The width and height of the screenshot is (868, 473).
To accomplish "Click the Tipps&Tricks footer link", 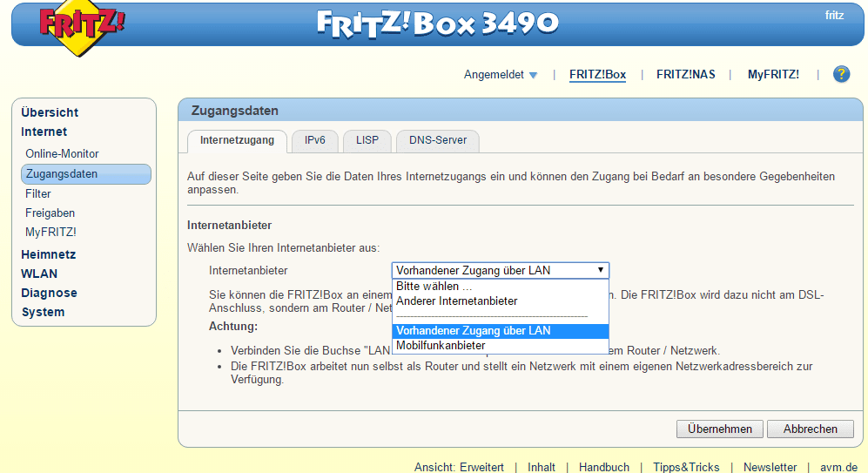I will [x=686, y=467].
